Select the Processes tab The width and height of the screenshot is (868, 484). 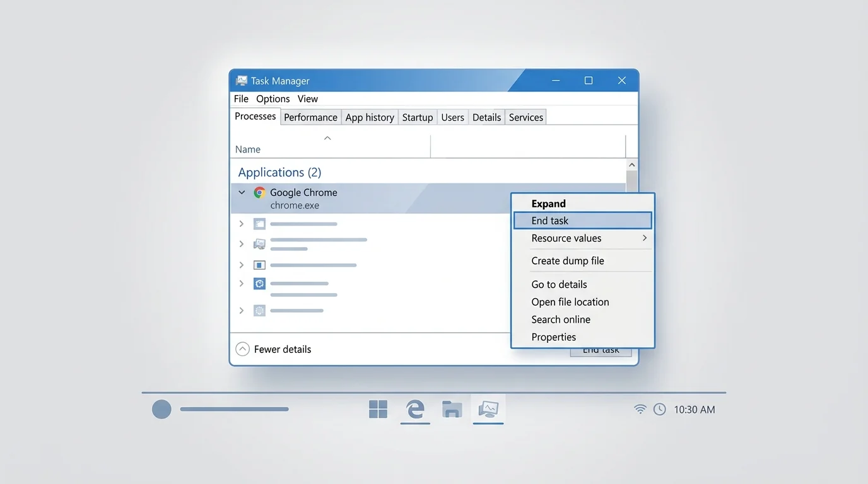tap(255, 117)
